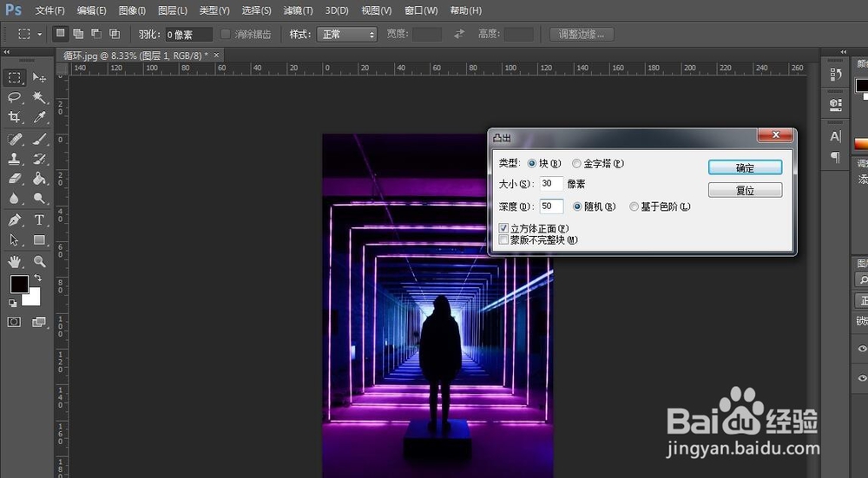Viewport: 868px width, 478px height.
Task: Open the Character panel icon
Action: click(x=835, y=135)
